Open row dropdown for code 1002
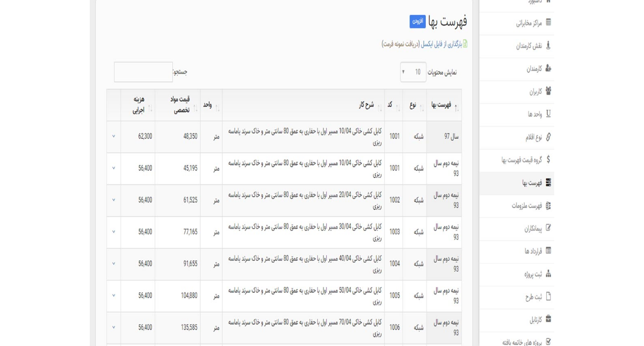The image size is (644, 346). click(x=113, y=200)
